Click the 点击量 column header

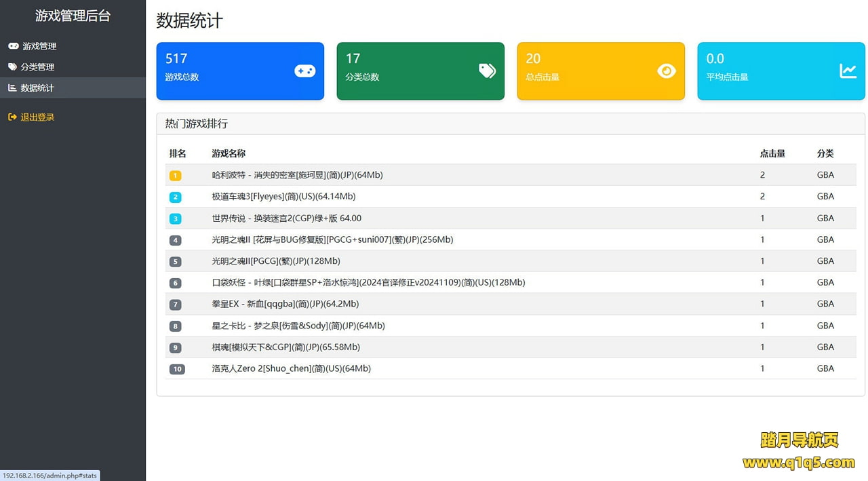772,154
